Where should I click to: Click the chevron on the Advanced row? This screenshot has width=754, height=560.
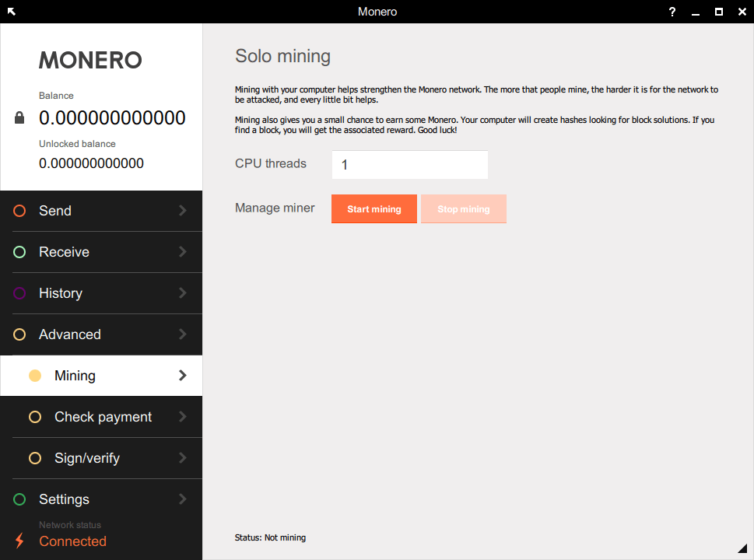(x=183, y=334)
